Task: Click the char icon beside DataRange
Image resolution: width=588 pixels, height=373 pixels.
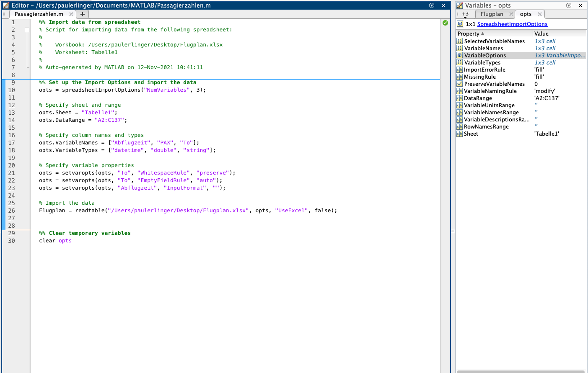Action: coord(460,98)
